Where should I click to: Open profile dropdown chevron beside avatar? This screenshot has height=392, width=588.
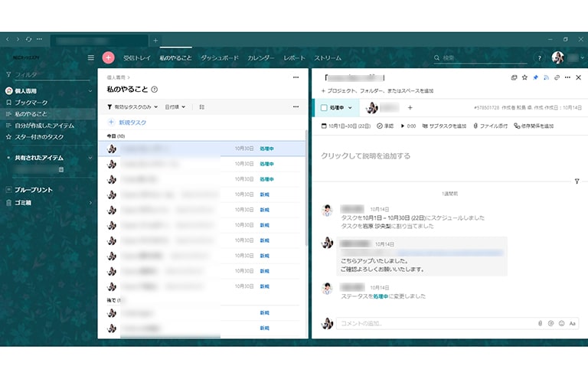tap(583, 57)
